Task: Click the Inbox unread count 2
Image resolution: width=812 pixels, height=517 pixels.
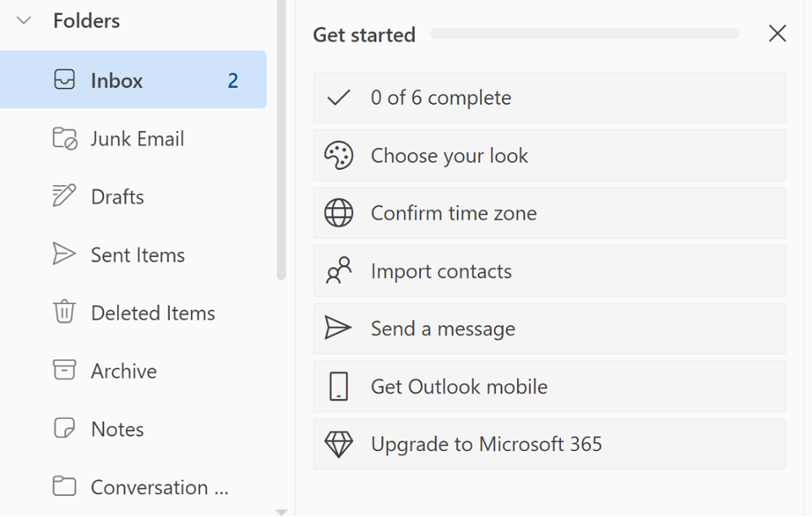Action: [233, 80]
